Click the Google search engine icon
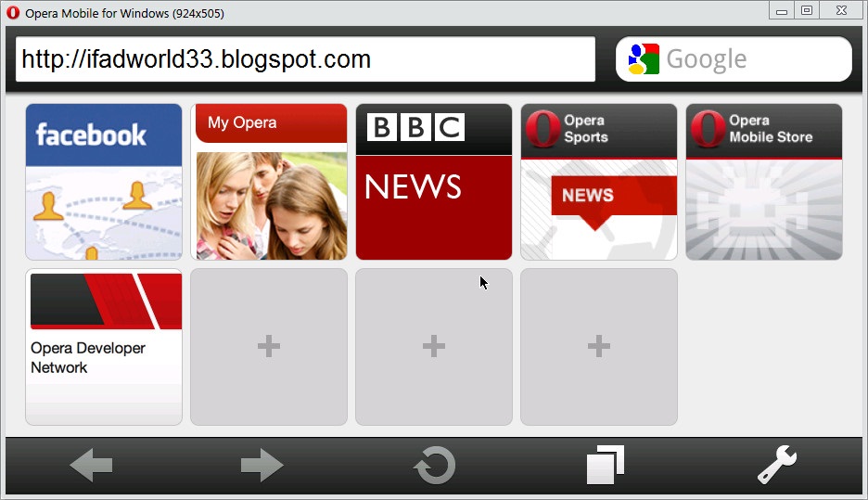Image resolution: width=868 pixels, height=500 pixels. coord(644,59)
